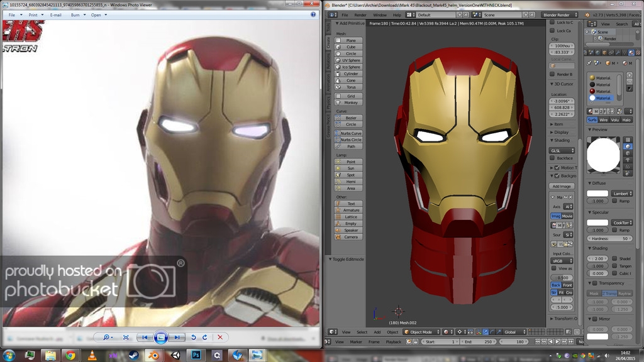Open CookTorr specular shader dropdown
This screenshot has width=644, height=362.
[622, 222]
